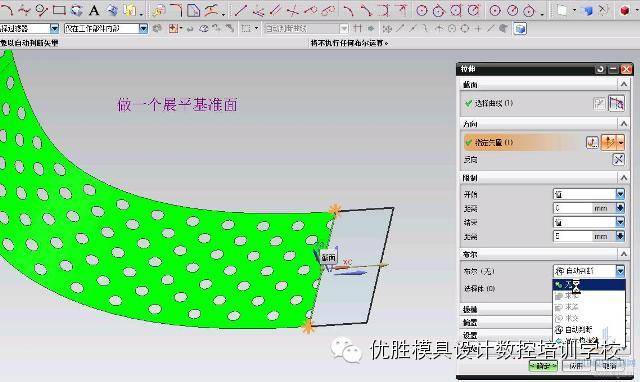Select the Arc curve tool
The image size is (640, 382).
(x=7, y=10)
